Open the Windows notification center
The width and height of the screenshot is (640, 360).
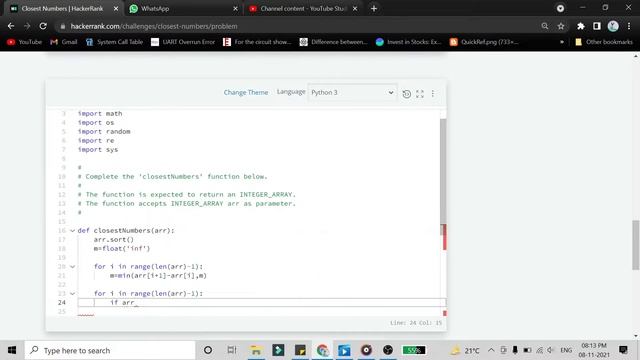(x=623, y=350)
